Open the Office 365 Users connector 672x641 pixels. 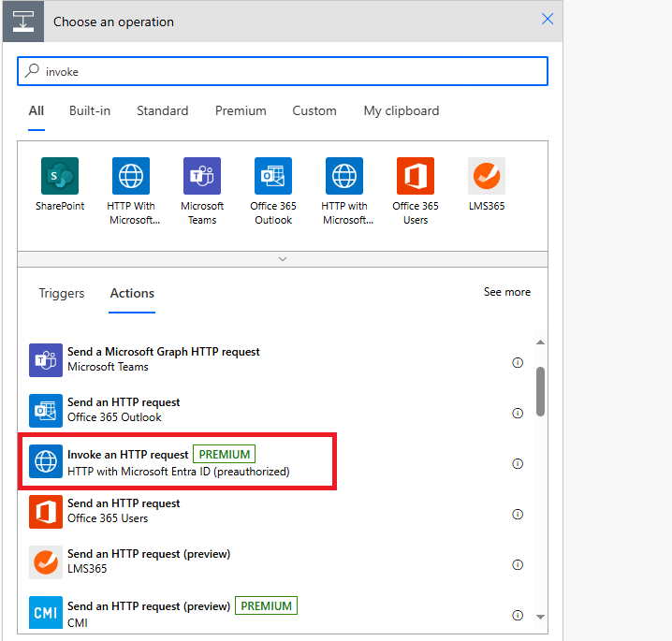tap(416, 176)
